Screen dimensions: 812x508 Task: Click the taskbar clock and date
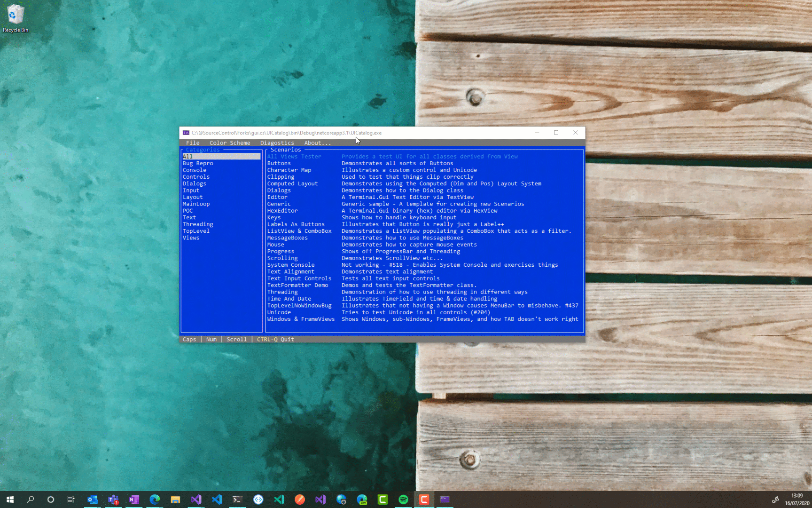(797, 500)
